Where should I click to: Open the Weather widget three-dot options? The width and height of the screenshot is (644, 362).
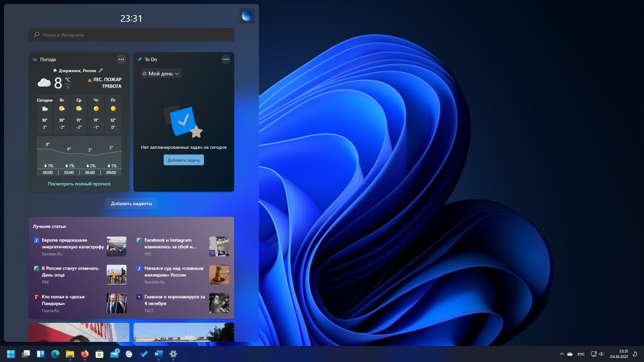[x=121, y=59]
